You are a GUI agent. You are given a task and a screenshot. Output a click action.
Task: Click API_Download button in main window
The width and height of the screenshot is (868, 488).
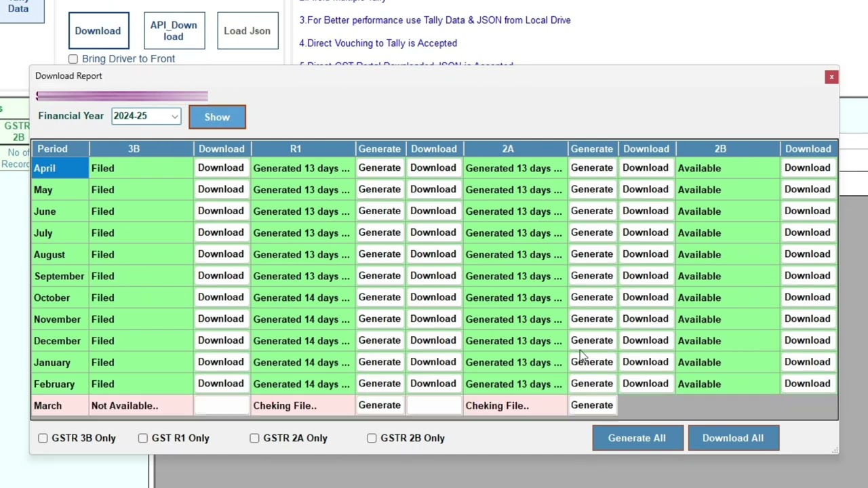click(x=174, y=30)
